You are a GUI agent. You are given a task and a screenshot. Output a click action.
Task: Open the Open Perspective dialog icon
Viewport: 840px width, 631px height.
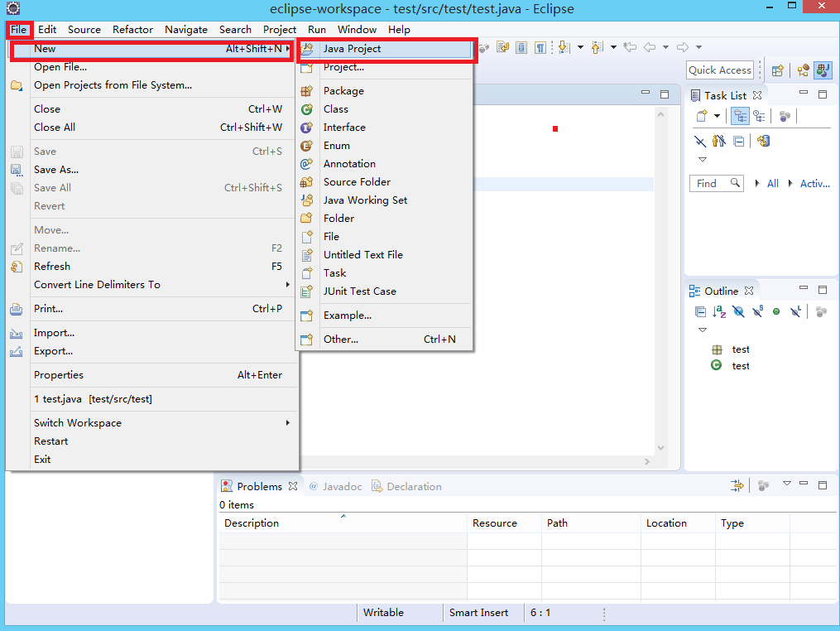click(777, 70)
